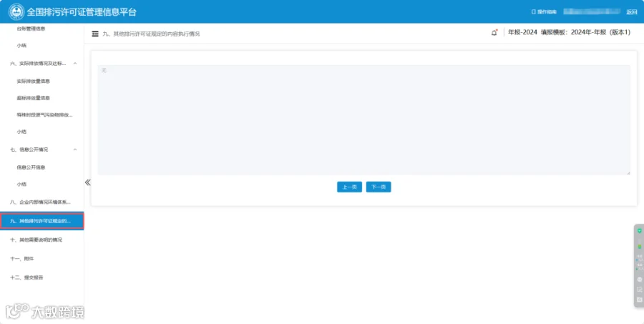
Task: Click the 九、其他排污许可证规定的内容执行情况 page heading
Action: [151, 34]
